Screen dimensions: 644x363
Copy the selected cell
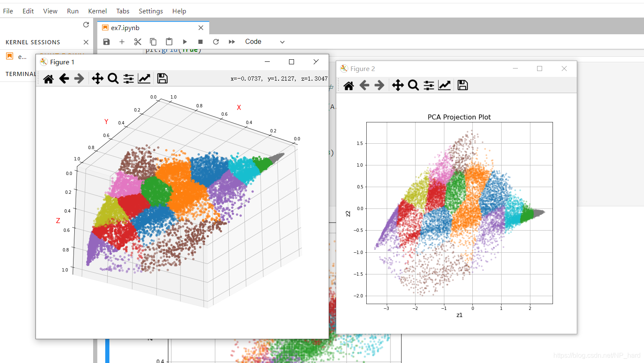[x=153, y=42]
